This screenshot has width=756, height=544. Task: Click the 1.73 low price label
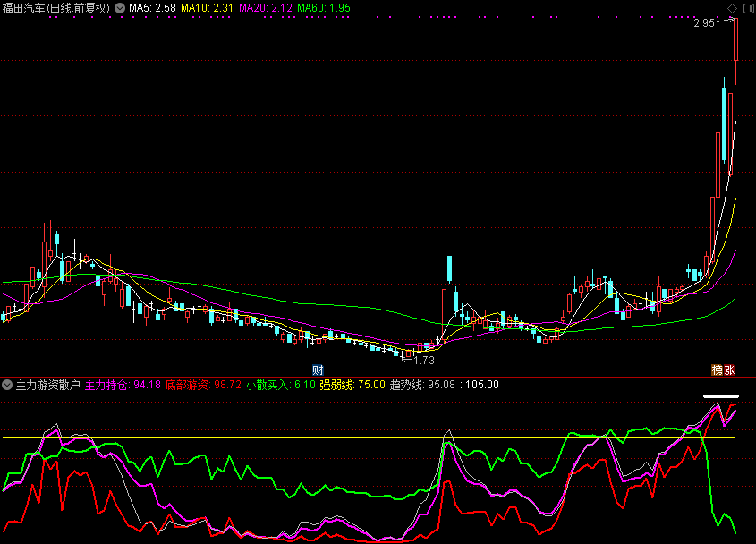pyautogui.click(x=423, y=360)
